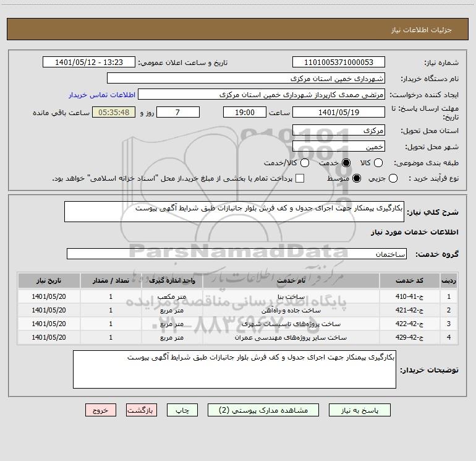This screenshot has height=461, width=476.
Task: Click the ساخت جاده و راه‌آهن service name
Action: pyautogui.click(x=291, y=310)
